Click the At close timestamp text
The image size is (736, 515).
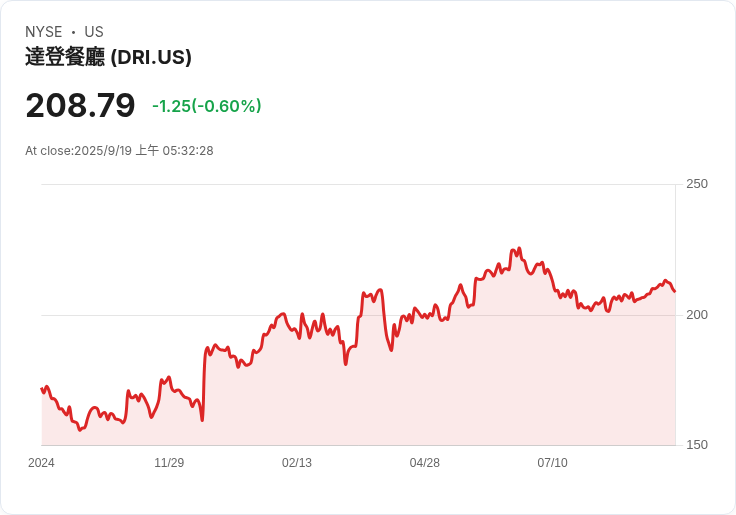click(119, 151)
